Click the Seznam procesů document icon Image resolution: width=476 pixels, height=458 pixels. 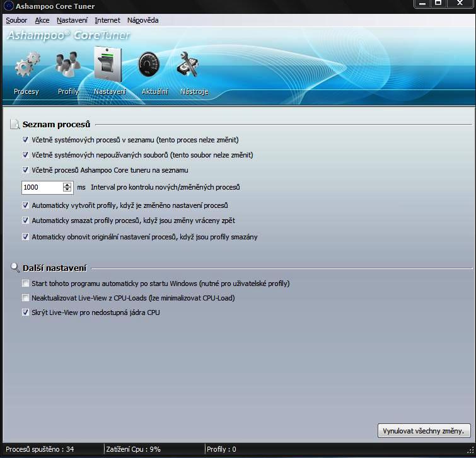point(15,124)
